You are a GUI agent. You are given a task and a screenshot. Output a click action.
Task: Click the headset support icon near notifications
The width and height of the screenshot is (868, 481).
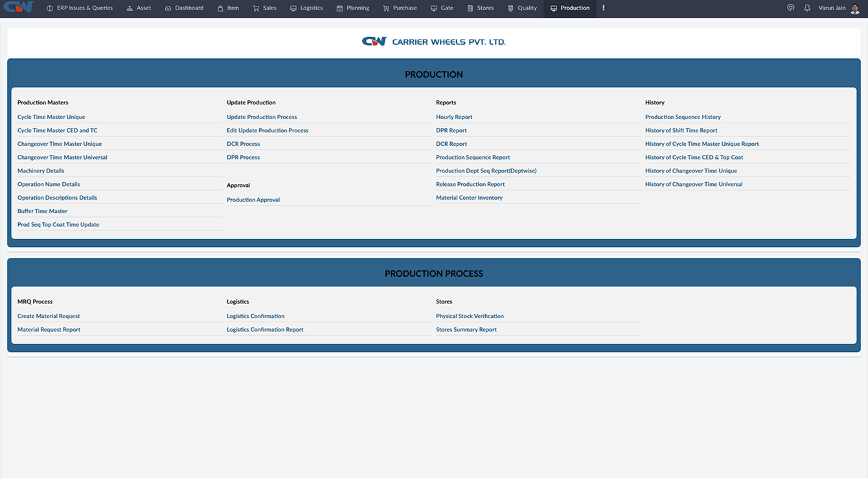pos(790,8)
